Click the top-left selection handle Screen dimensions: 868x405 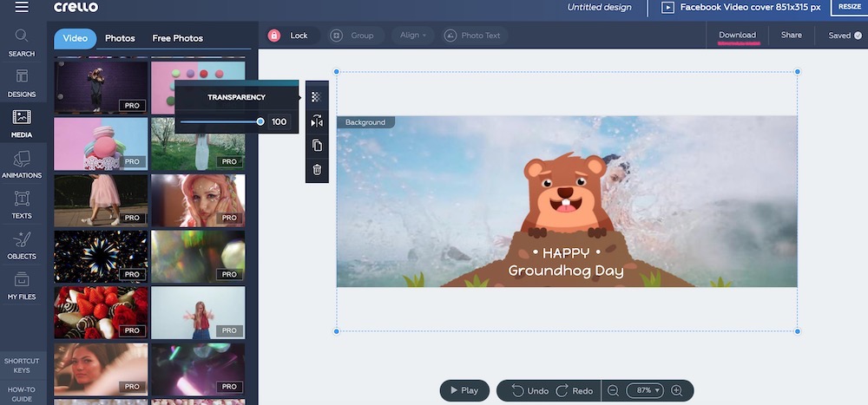(x=336, y=72)
